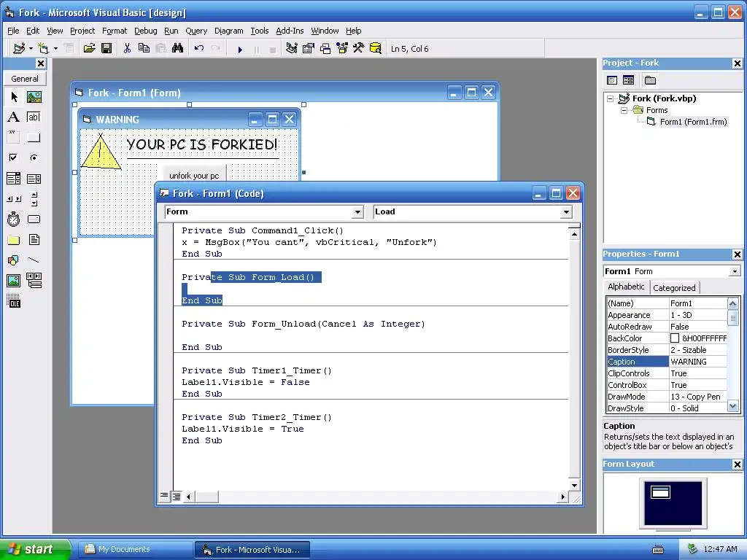The height and width of the screenshot is (560, 747).
Task: Close the Form Layout panel
Action: 737,464
